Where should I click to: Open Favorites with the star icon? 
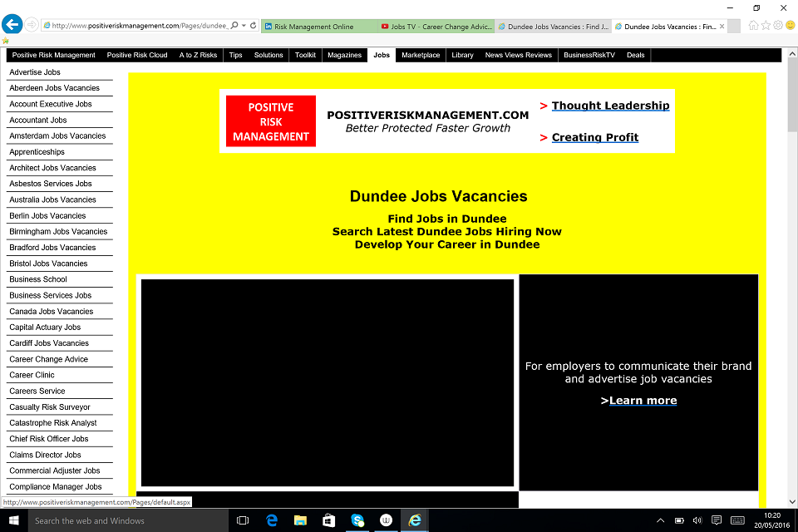coord(766,26)
